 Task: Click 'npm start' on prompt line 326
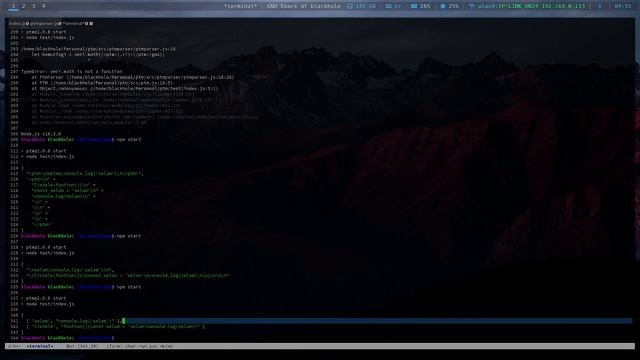point(129,236)
